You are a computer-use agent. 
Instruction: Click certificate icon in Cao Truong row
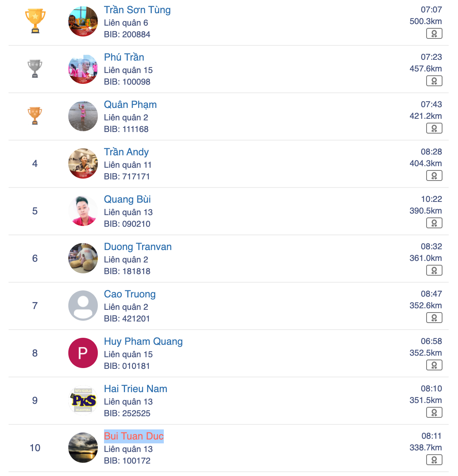(x=434, y=318)
